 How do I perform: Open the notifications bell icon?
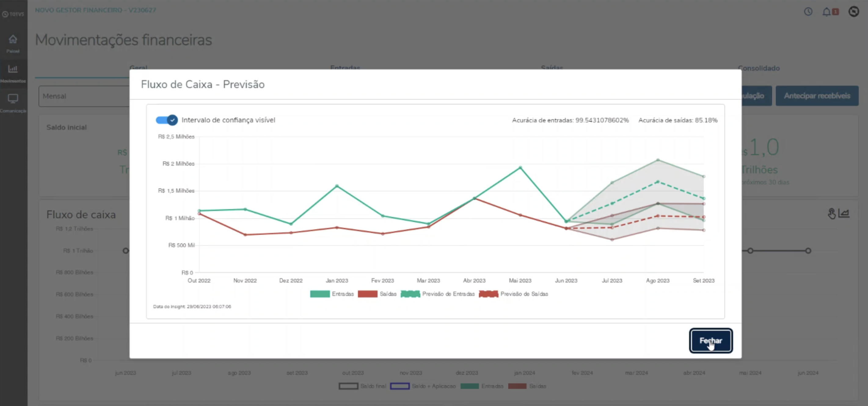tap(826, 12)
